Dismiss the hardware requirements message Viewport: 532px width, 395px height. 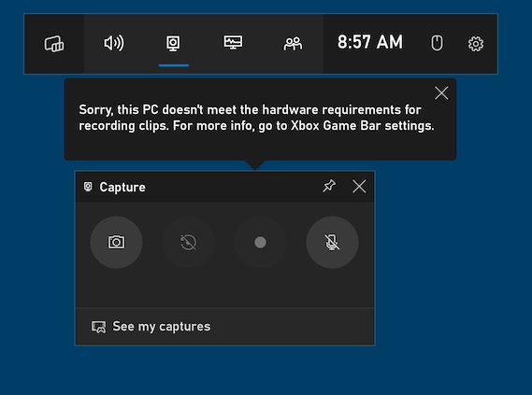click(441, 92)
